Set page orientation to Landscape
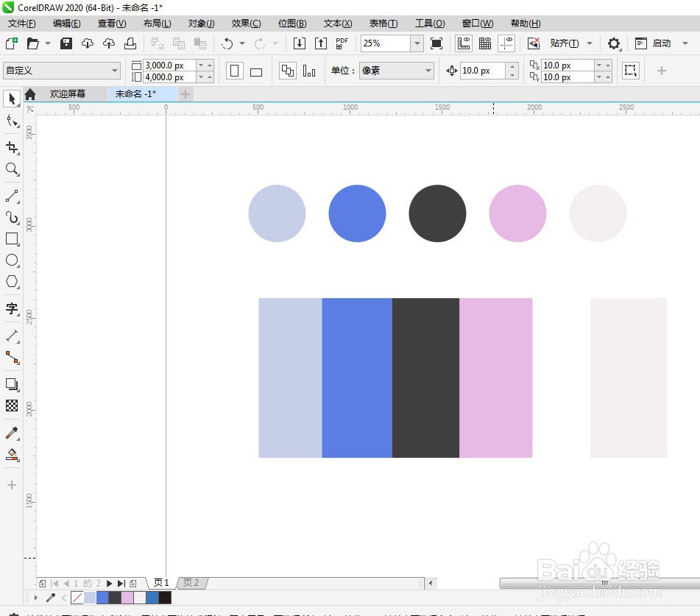This screenshot has height=616, width=700. (256, 71)
